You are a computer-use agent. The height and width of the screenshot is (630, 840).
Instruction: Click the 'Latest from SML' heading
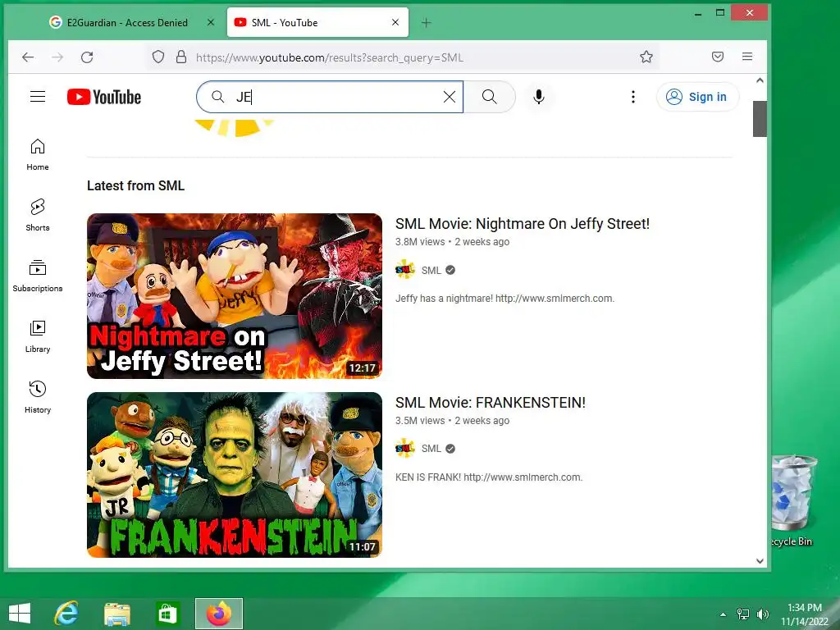click(x=135, y=186)
